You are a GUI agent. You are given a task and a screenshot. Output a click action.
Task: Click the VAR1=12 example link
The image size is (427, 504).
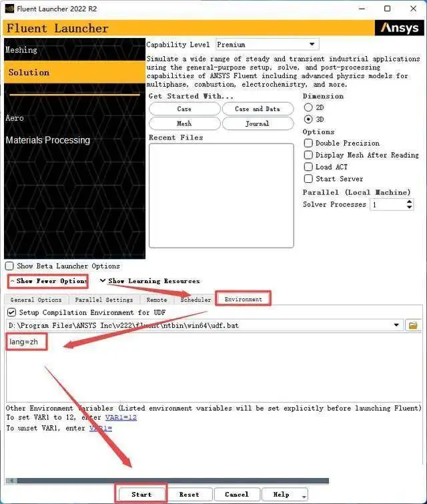coord(121,417)
